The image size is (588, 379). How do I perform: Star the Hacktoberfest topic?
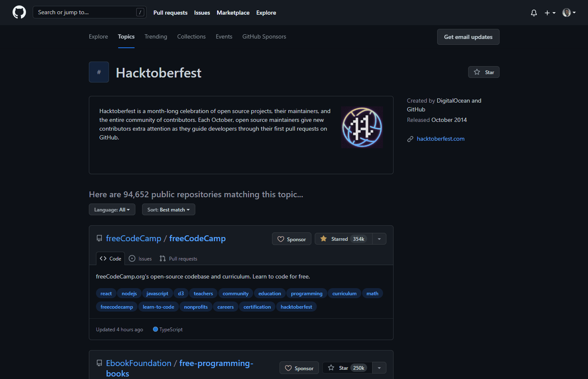coord(483,72)
